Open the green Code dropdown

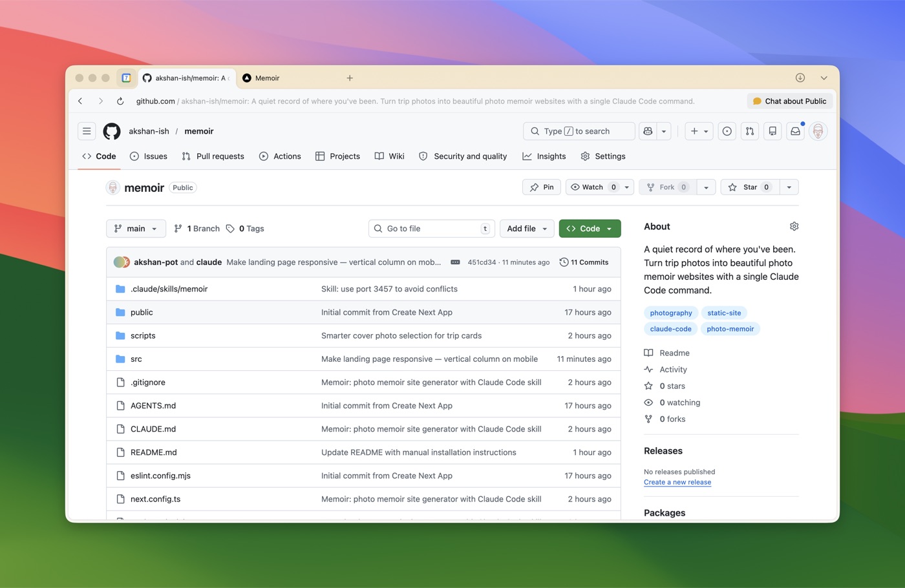589,228
